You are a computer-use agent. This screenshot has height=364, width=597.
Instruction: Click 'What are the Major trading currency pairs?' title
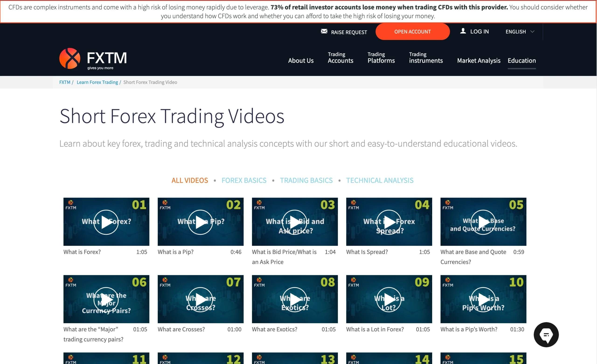click(x=93, y=334)
